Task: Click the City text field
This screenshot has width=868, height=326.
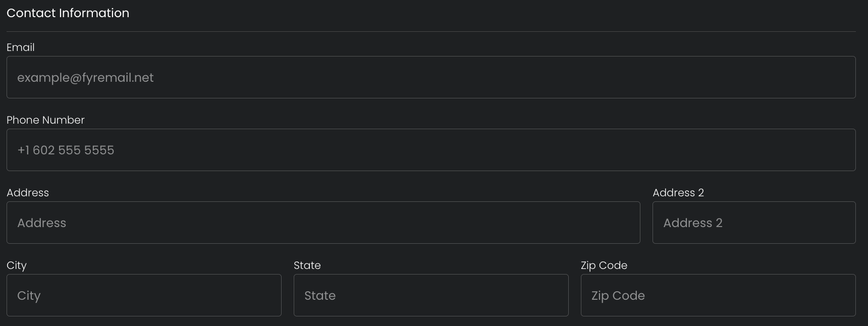Action: pyautogui.click(x=144, y=295)
